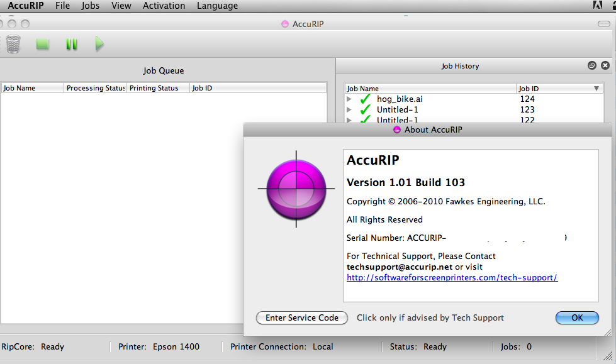This screenshot has height=364, width=616.
Task: Click the pink icon in the AccuRIP window title
Action: pos(285,24)
